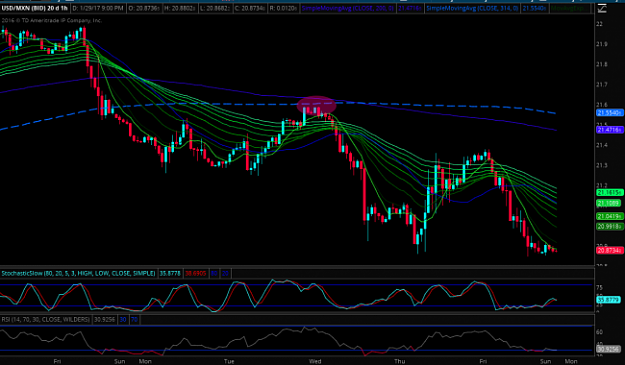Click the dark green 20.9918 price bubble

609,227
